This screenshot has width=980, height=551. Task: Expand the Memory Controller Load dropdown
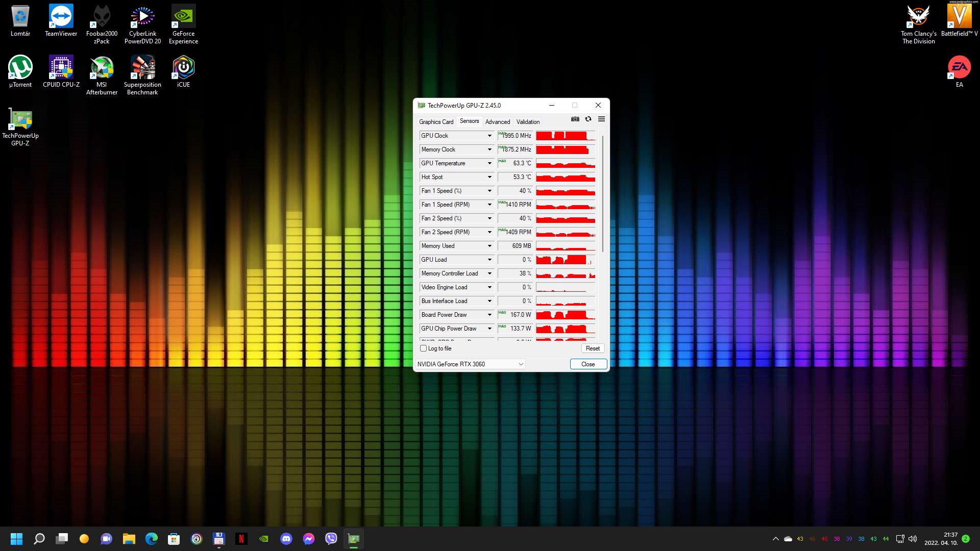tap(489, 273)
